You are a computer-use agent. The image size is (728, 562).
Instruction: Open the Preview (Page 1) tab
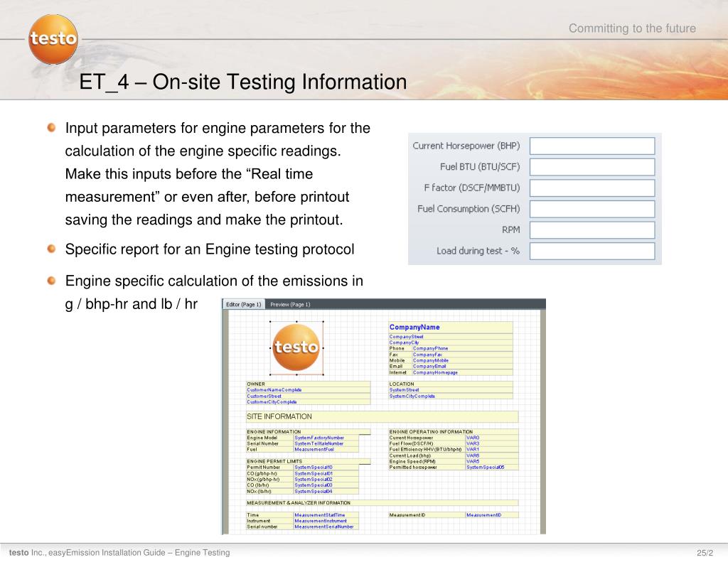(290, 304)
